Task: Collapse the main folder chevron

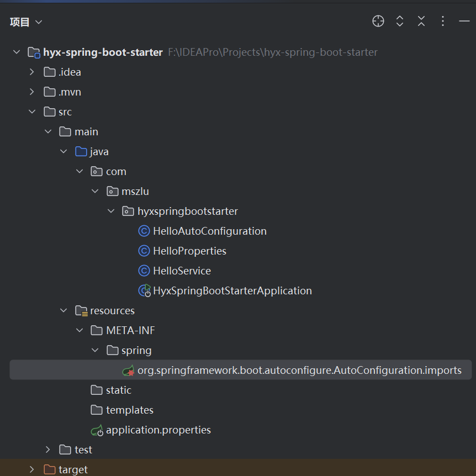Action: (x=48, y=131)
